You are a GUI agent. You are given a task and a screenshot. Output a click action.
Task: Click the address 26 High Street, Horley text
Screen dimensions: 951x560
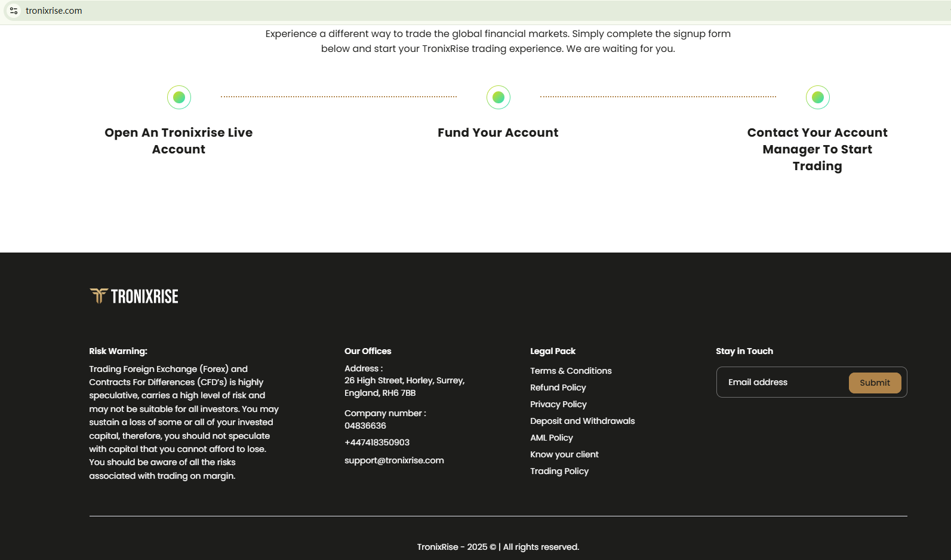pyautogui.click(x=405, y=387)
